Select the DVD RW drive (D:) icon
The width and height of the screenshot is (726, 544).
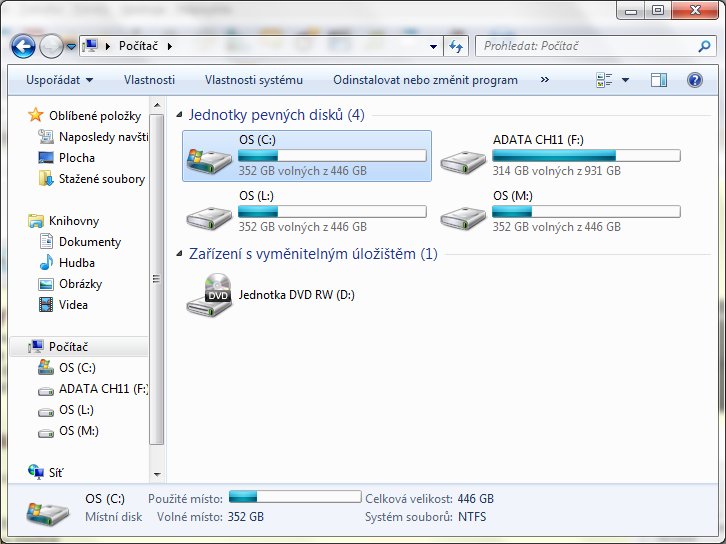(x=209, y=295)
